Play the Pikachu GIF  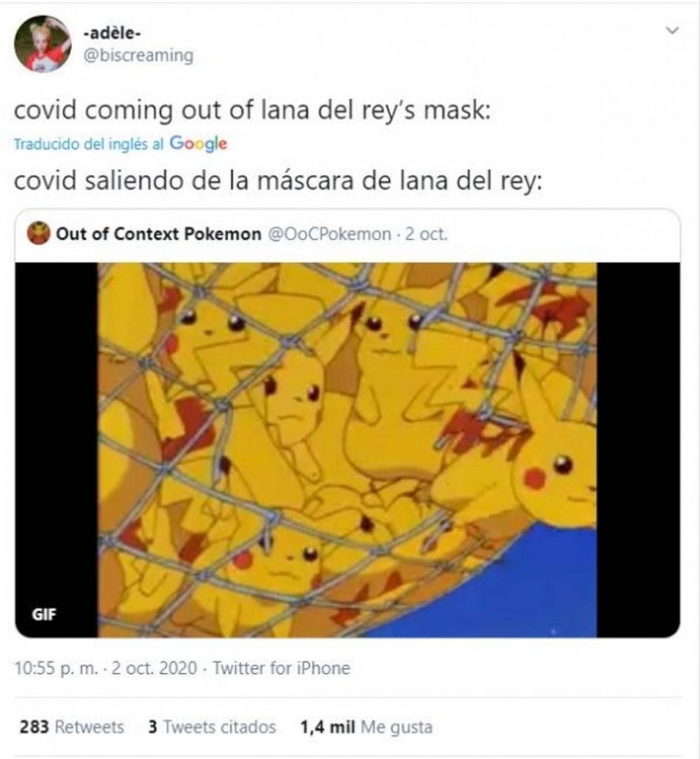pyautogui.click(x=347, y=449)
